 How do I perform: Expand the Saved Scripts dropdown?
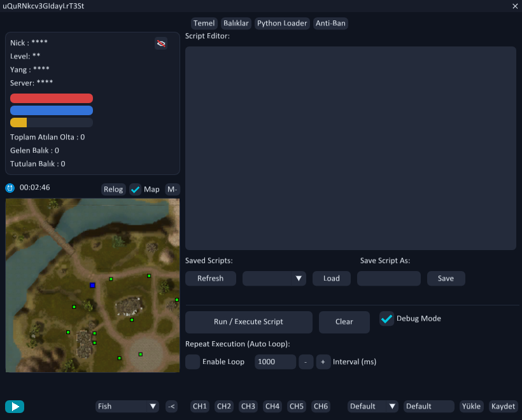tap(274, 279)
